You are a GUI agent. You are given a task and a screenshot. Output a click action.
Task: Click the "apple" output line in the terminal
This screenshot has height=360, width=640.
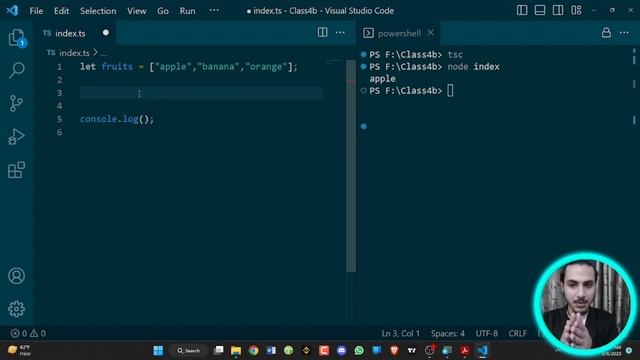(382, 78)
